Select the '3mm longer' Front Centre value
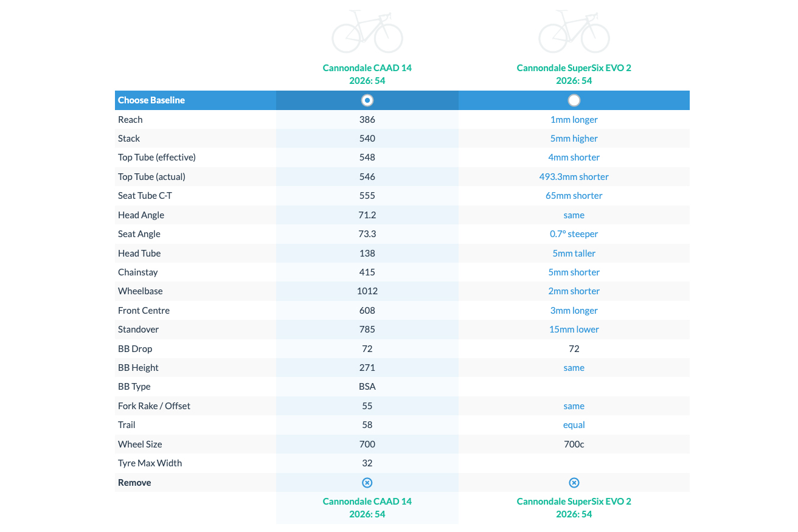Viewport: 798px width, 532px height. [574, 311]
